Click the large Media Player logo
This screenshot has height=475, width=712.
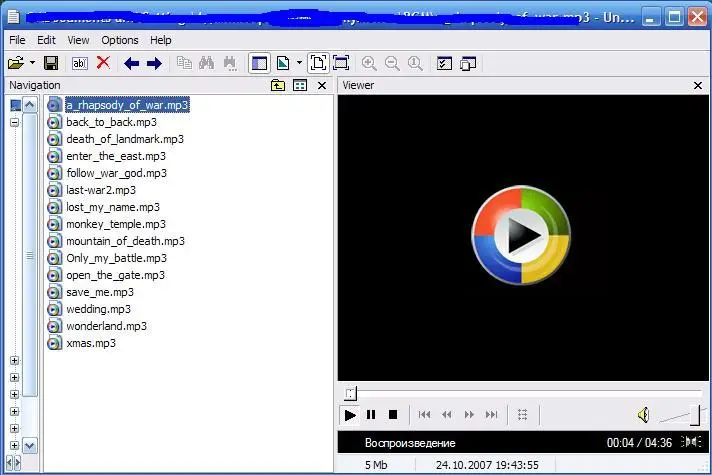pos(521,235)
